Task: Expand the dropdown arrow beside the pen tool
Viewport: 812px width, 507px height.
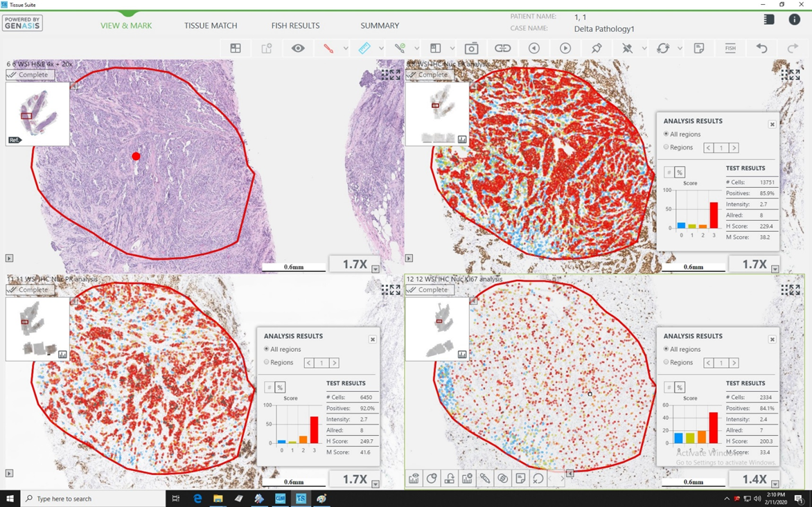Action: pos(345,48)
